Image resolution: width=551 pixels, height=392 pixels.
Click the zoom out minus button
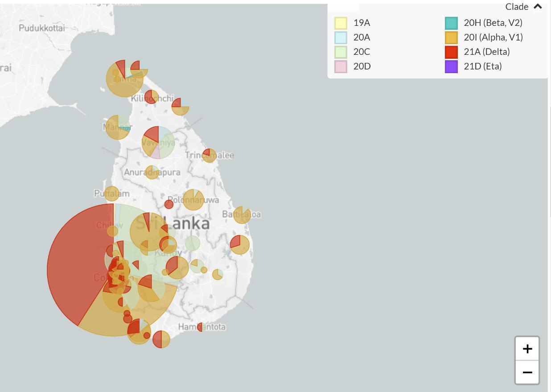coord(527,372)
